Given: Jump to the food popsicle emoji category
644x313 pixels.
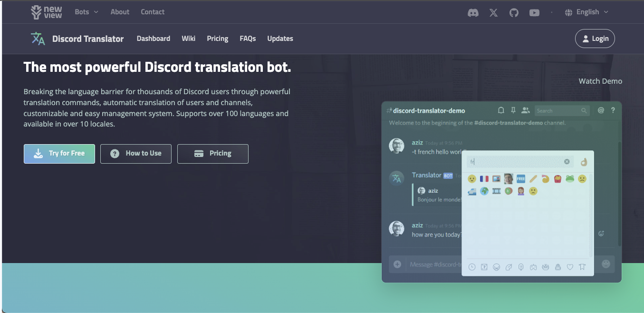Looking at the screenshot, I should pos(521,267).
